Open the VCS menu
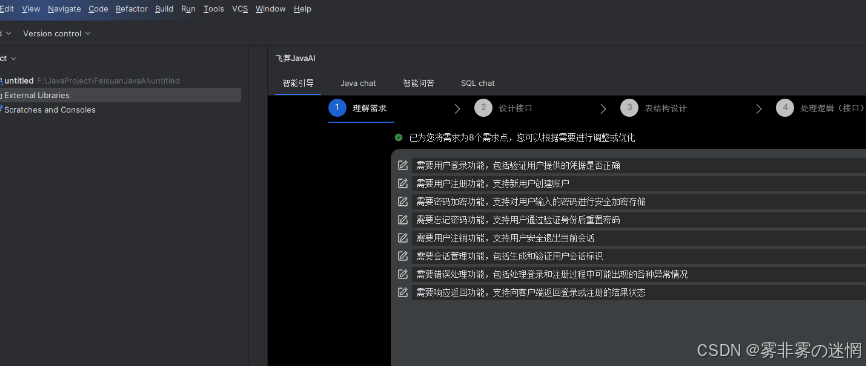 tap(240, 9)
